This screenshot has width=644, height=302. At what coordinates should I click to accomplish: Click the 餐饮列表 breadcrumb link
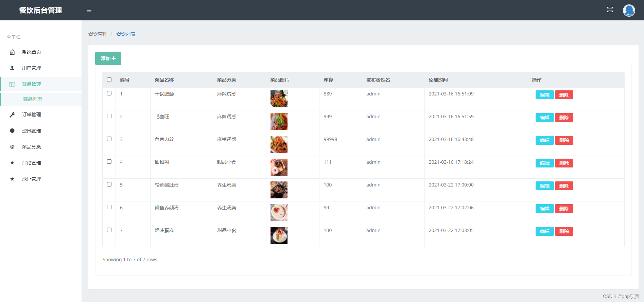(126, 34)
